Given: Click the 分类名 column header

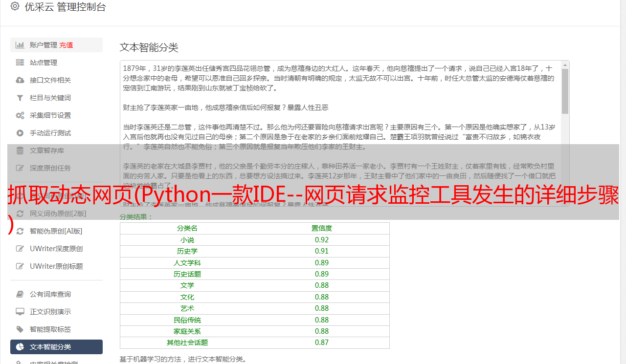Looking at the screenshot, I should [187, 228].
